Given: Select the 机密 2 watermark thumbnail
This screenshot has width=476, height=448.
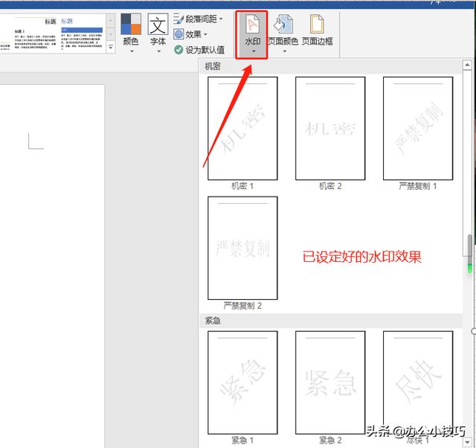Looking at the screenshot, I should tap(330, 128).
